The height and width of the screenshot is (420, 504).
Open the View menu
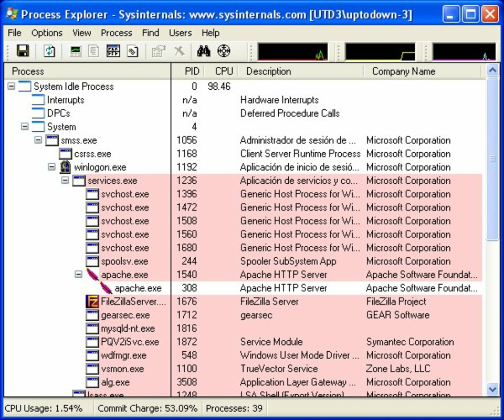click(82, 33)
